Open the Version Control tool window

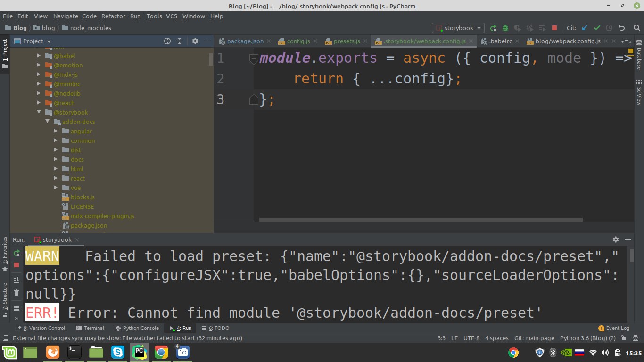click(41, 328)
